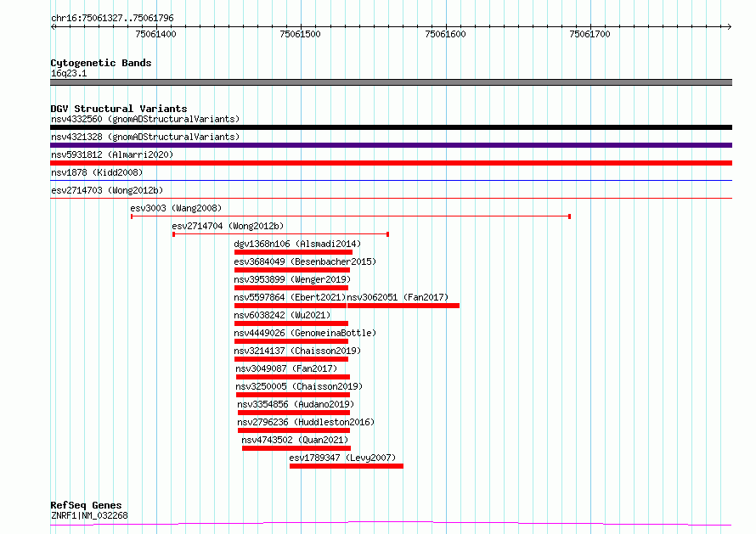Open variant nsv3250005 (Chaisson2019) label
This screenshot has height=534, width=756.
299,386
